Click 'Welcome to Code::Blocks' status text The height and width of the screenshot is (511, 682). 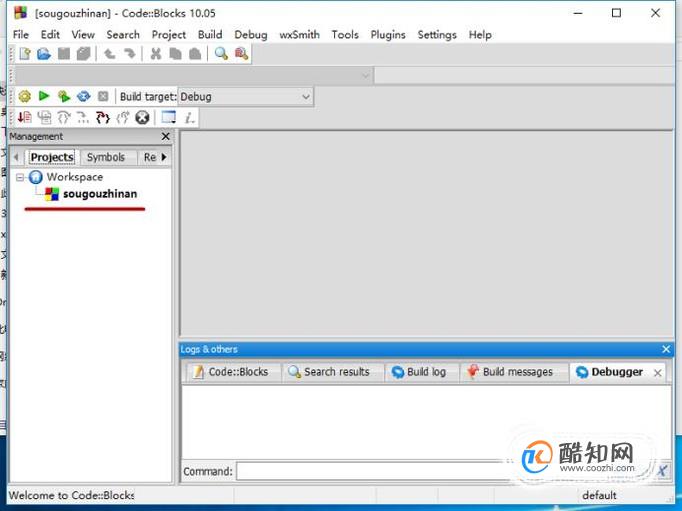[71, 495]
